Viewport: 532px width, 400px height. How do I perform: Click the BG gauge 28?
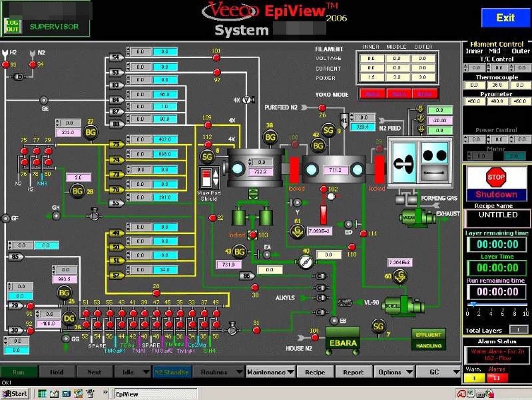pyautogui.click(x=77, y=191)
